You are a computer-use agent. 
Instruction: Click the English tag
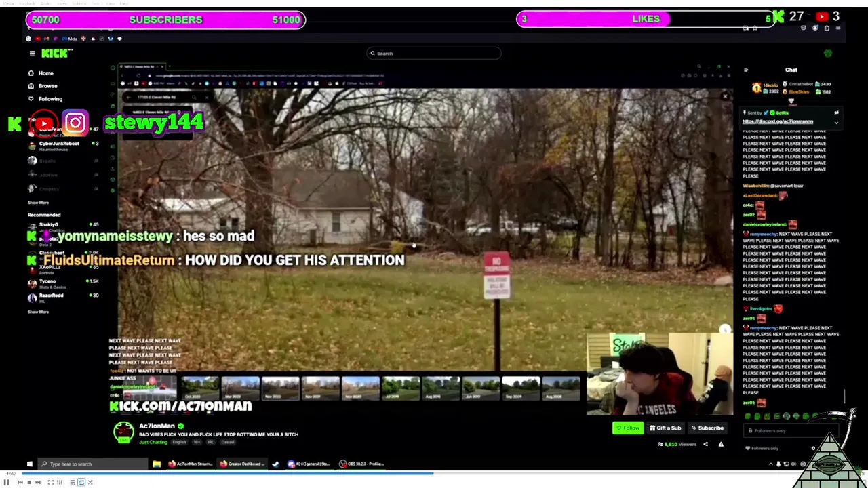tap(179, 442)
